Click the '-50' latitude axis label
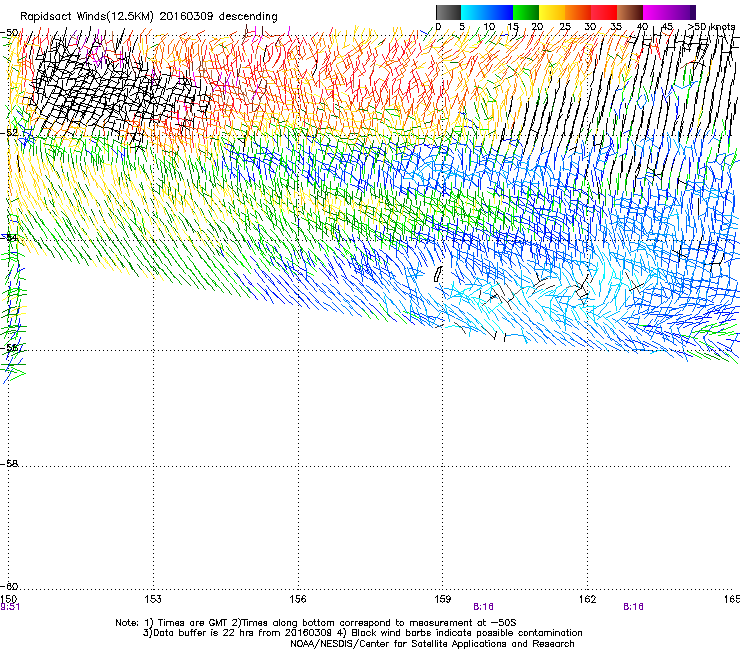 coord(9,33)
